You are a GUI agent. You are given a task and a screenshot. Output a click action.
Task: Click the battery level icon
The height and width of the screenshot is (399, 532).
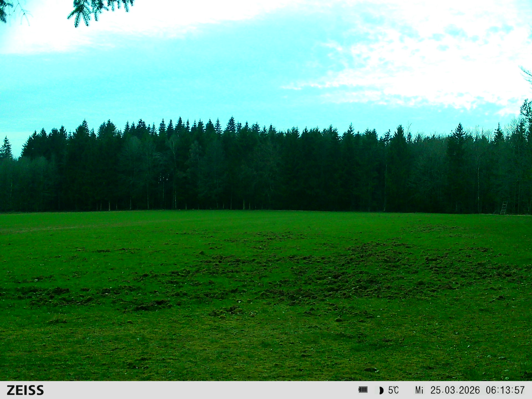point(363,390)
